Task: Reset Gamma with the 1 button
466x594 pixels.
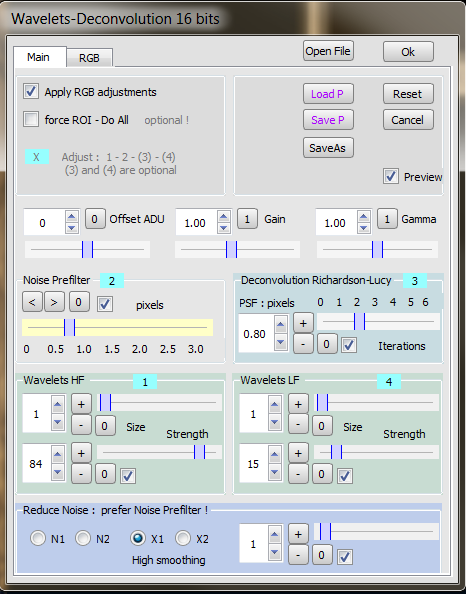Action: 387,219
